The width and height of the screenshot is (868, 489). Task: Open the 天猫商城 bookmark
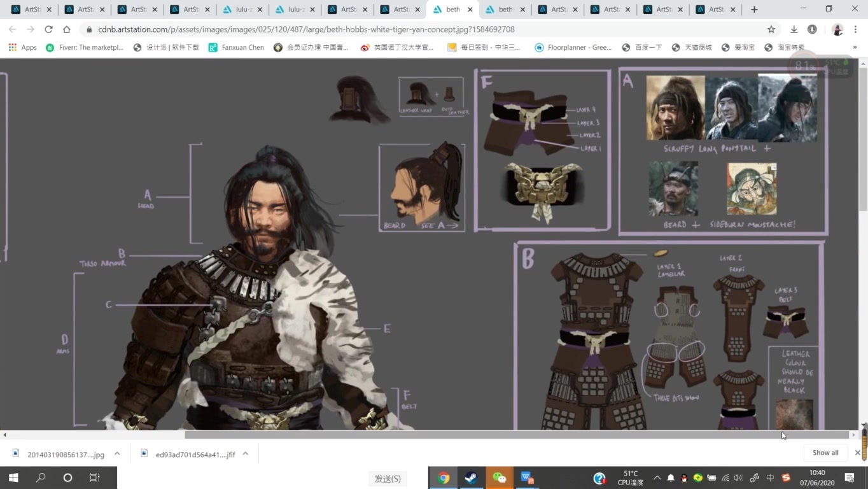click(x=692, y=47)
